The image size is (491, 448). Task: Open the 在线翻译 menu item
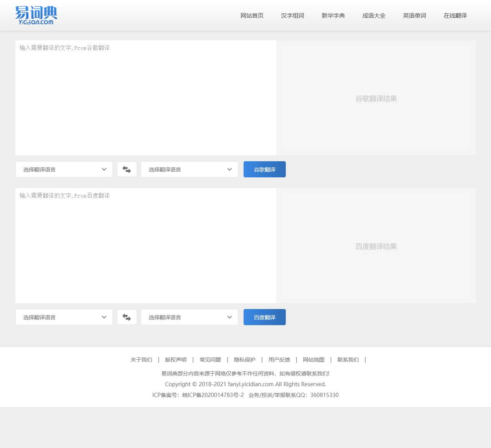click(x=455, y=16)
